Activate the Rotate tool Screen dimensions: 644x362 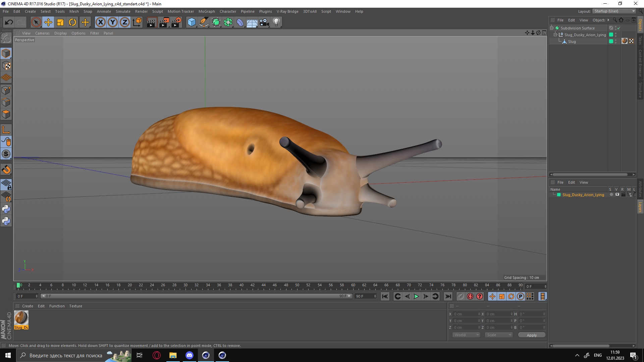pyautogui.click(x=72, y=22)
